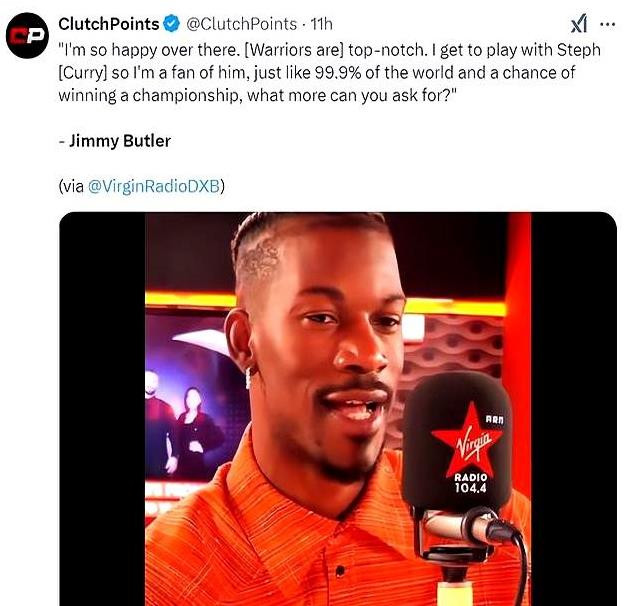Open the ClutchPoints profile avatar
The width and height of the screenshot is (636, 606).
pyautogui.click(x=27, y=36)
